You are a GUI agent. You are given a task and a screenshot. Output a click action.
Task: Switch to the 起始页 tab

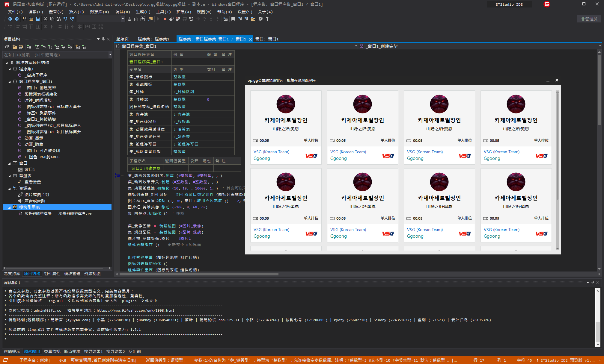click(x=122, y=39)
